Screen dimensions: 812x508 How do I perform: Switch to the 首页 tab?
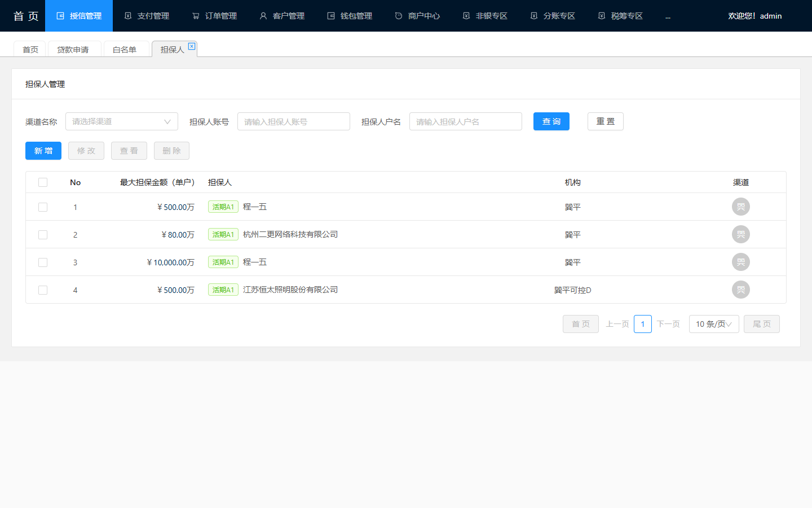pyautogui.click(x=30, y=49)
